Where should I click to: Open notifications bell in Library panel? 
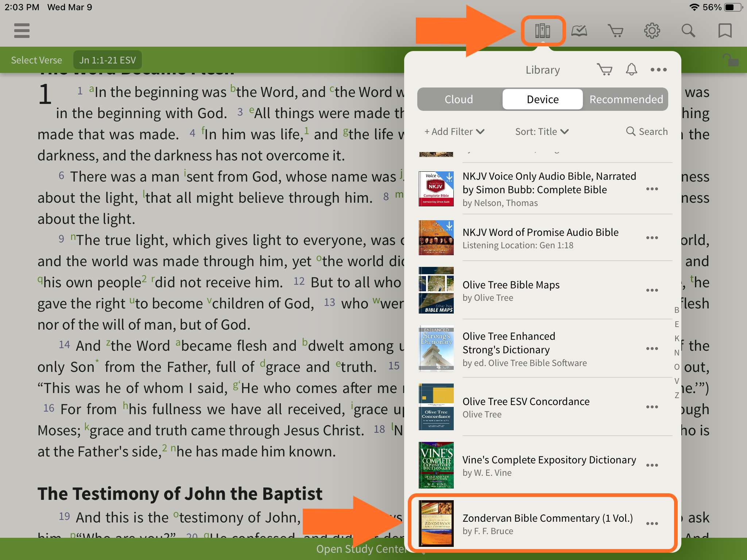pos(631,69)
